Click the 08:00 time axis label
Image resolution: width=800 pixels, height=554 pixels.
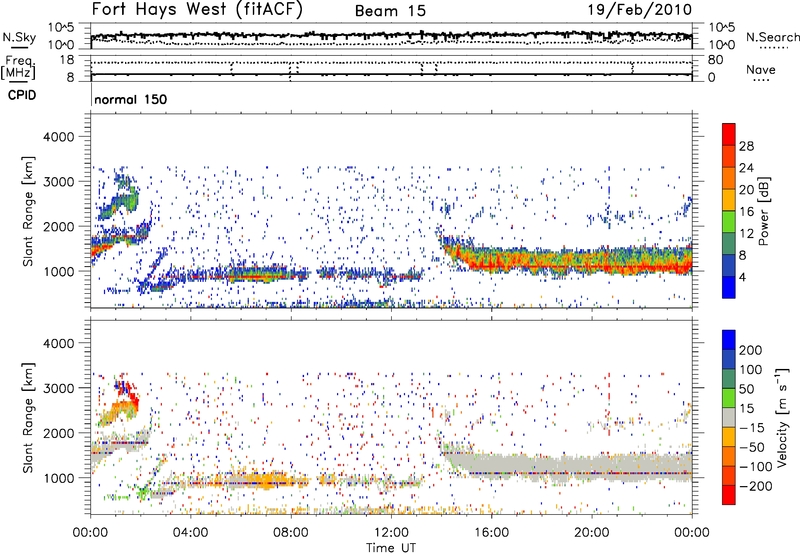(x=291, y=533)
